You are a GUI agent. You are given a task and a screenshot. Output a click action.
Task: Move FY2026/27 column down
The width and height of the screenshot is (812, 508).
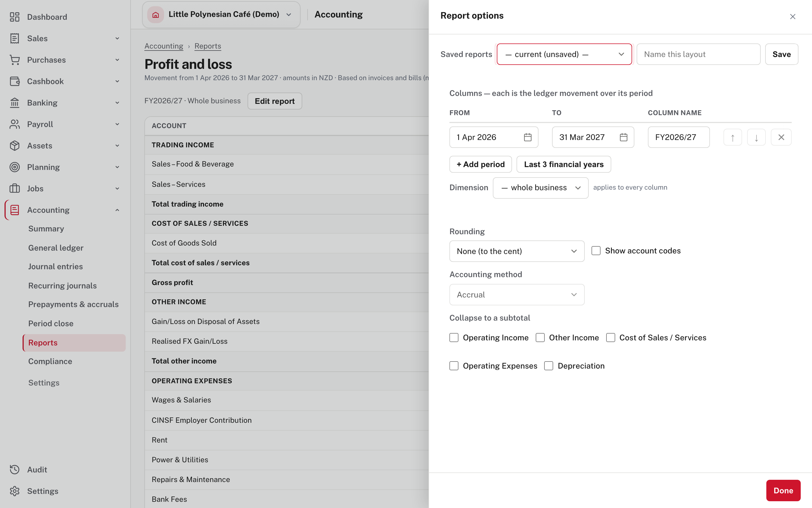click(756, 137)
